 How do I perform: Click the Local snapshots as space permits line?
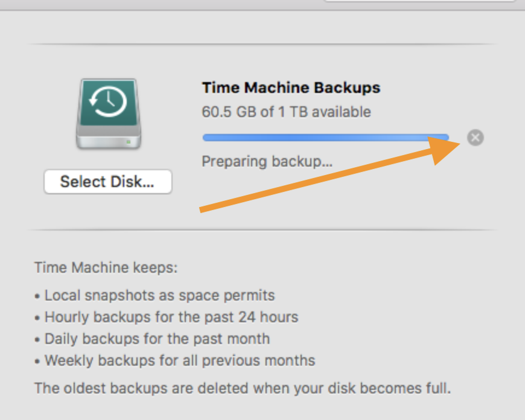(154, 296)
